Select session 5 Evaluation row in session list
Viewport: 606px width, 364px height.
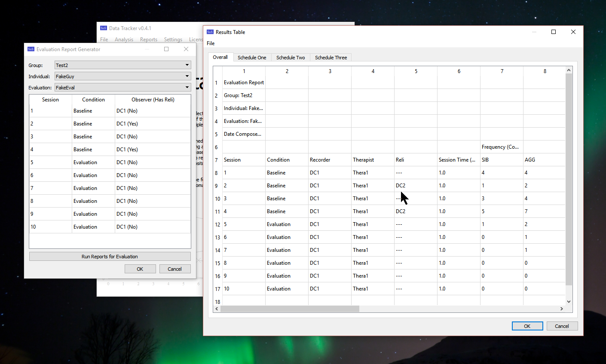[85, 162]
